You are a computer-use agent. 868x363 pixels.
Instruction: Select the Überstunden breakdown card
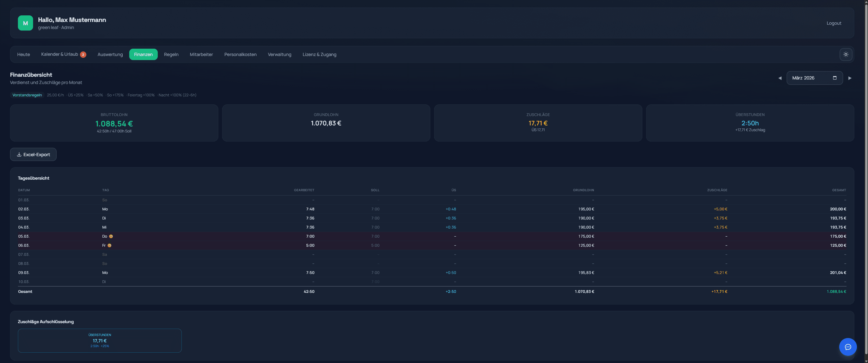[x=99, y=341]
